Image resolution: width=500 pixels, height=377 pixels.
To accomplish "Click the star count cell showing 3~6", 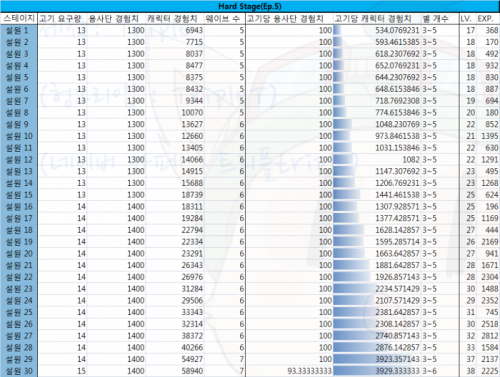I will [x=440, y=371].
